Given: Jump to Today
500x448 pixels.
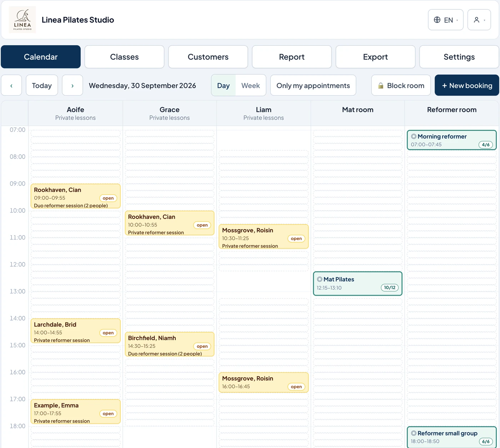Looking at the screenshot, I should point(42,85).
